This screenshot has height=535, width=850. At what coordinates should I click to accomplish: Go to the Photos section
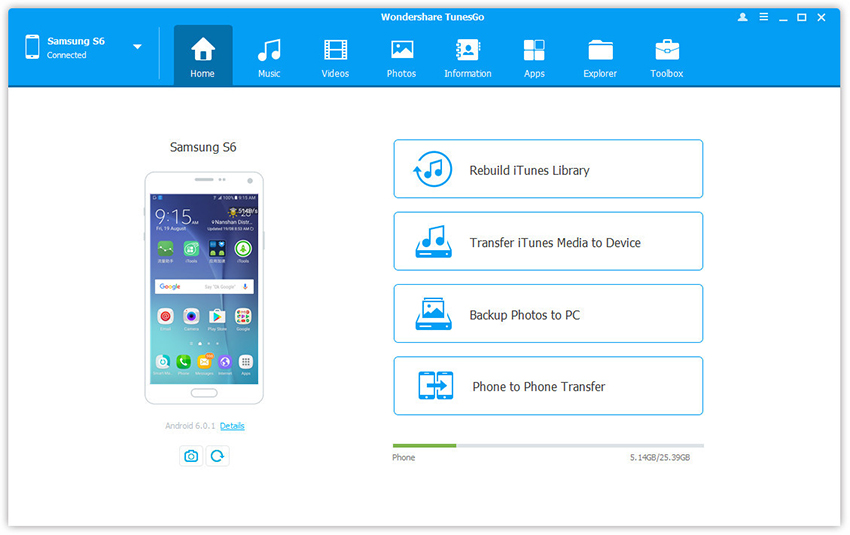click(401, 57)
